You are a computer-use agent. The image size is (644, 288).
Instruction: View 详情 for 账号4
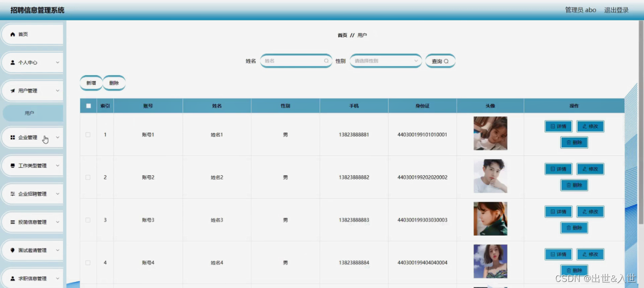558,254
